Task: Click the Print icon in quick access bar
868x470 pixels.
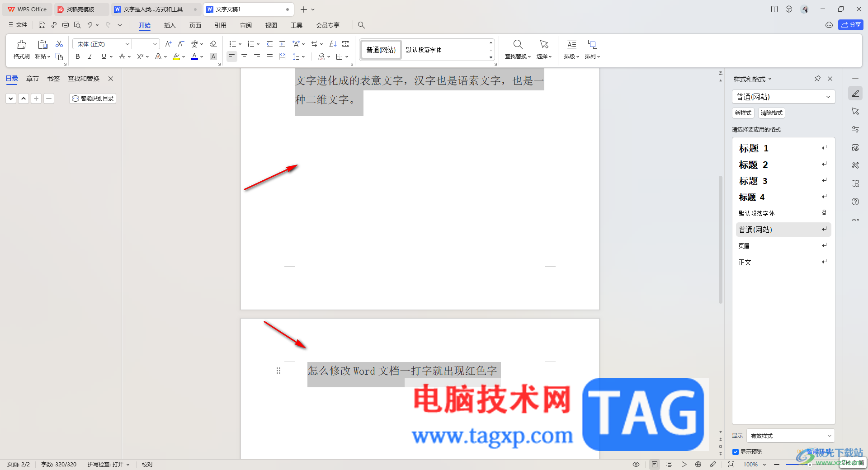Action: coord(66,25)
